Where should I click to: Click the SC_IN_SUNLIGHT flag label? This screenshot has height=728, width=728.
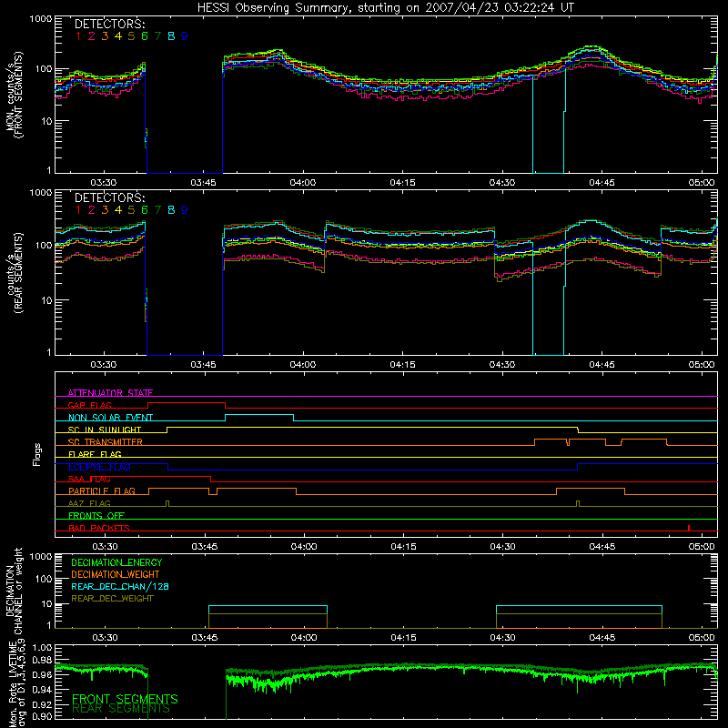(105, 430)
